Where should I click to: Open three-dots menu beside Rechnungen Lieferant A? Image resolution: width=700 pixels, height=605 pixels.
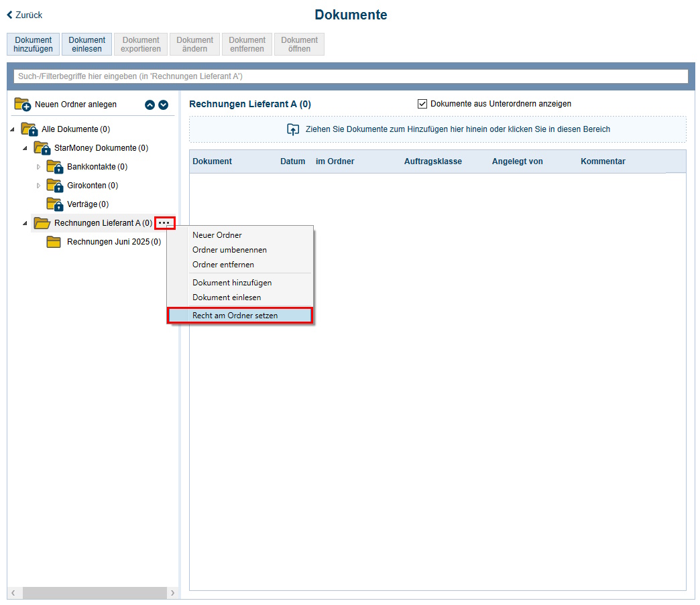164,223
